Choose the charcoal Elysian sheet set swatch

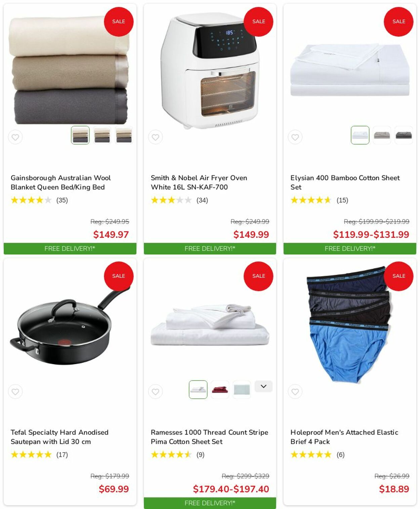click(404, 135)
